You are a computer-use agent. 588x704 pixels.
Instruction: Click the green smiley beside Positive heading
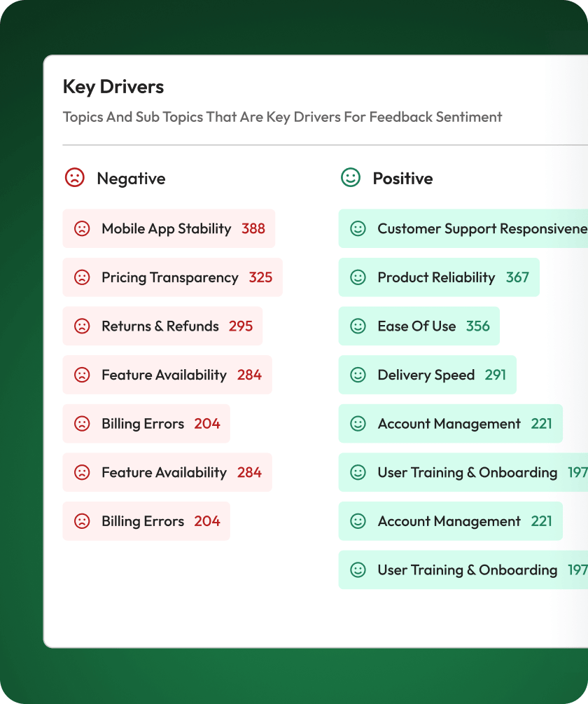351,178
